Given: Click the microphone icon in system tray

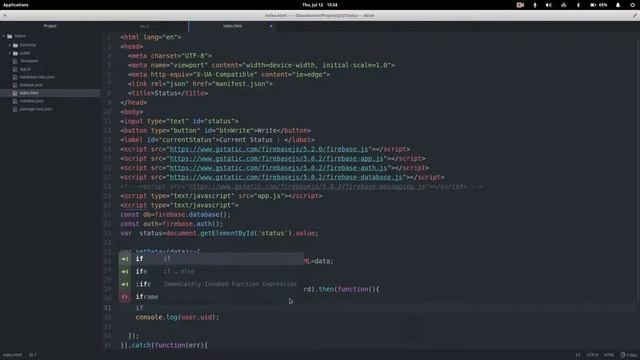Looking at the screenshot, I should [x=535, y=5].
